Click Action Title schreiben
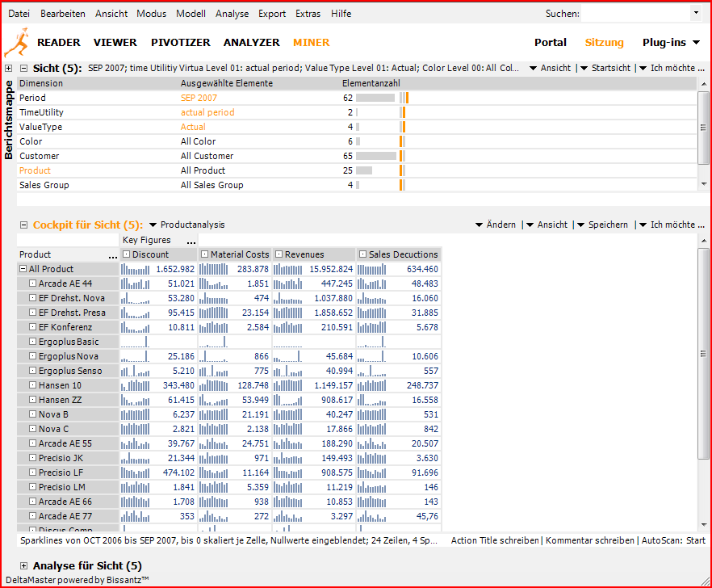This screenshot has height=588, width=712. click(x=495, y=540)
